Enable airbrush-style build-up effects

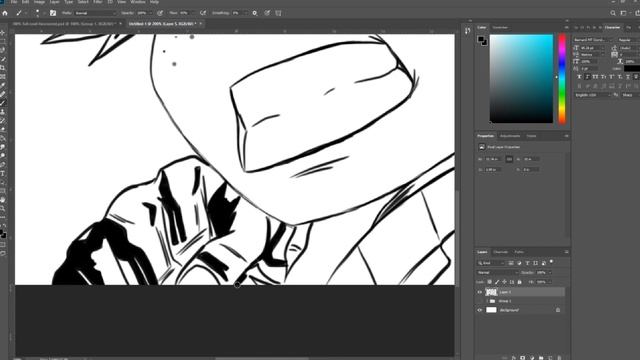pyautogui.click(x=203, y=13)
